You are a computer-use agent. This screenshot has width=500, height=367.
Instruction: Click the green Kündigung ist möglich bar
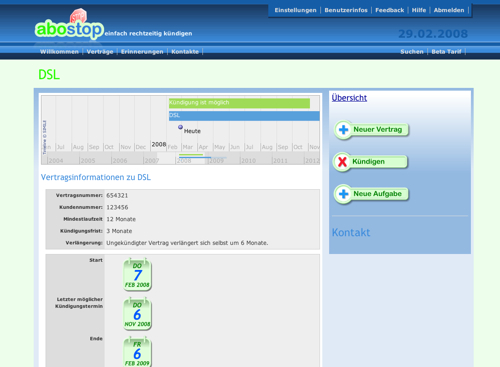[239, 103]
